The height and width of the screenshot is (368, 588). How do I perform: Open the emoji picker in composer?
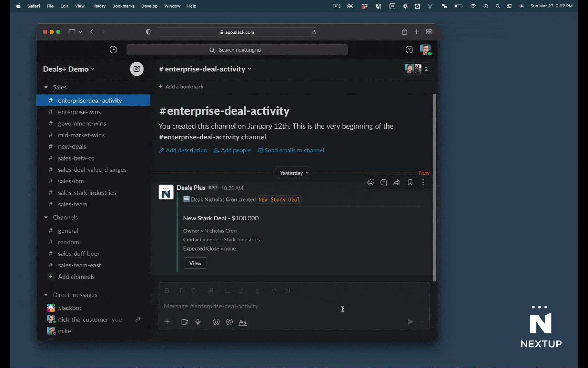pos(216,322)
